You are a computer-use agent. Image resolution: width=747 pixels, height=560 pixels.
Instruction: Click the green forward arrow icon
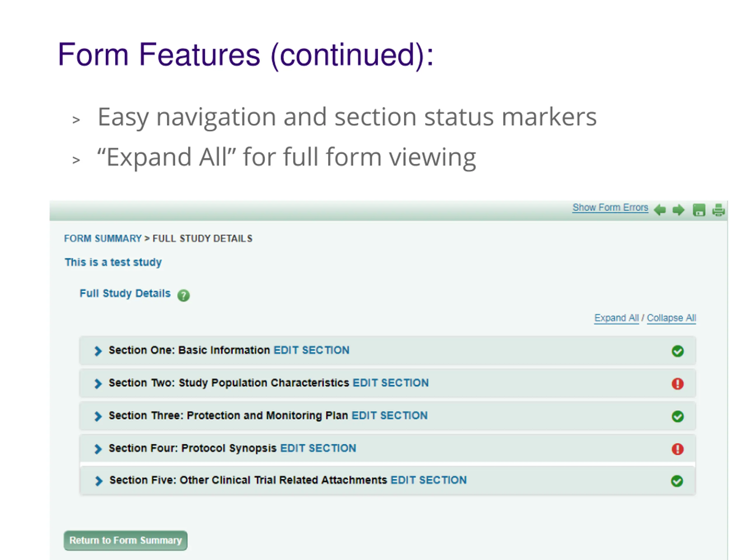(678, 210)
